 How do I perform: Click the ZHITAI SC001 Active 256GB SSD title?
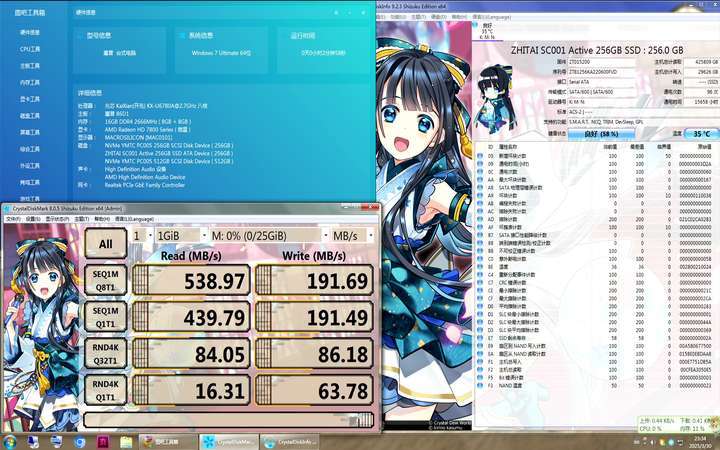(x=596, y=50)
